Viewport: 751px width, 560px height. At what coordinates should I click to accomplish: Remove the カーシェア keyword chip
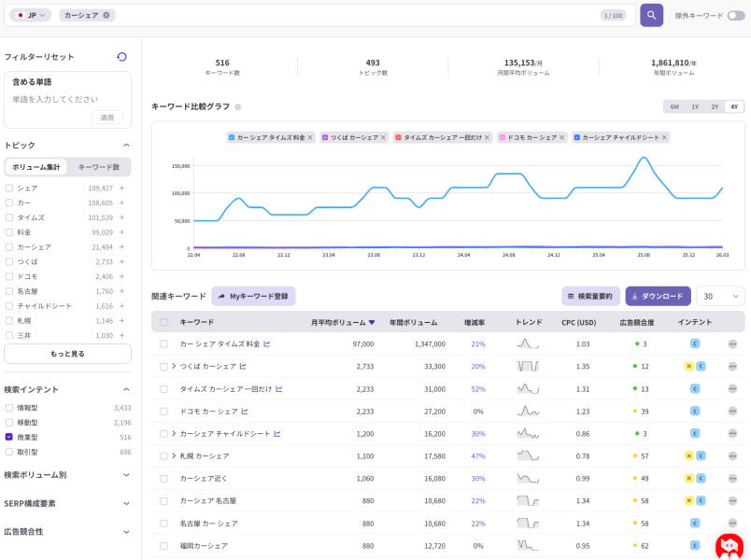pos(106,15)
